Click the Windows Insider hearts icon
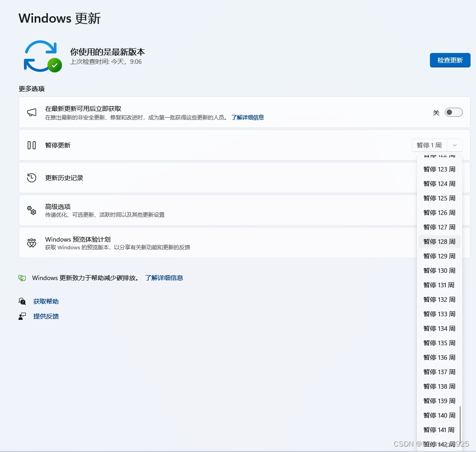Image resolution: width=476 pixels, height=452 pixels. click(32, 243)
